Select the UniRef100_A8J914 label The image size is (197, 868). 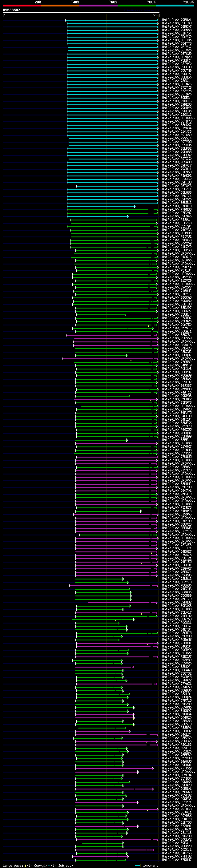[176, 220]
